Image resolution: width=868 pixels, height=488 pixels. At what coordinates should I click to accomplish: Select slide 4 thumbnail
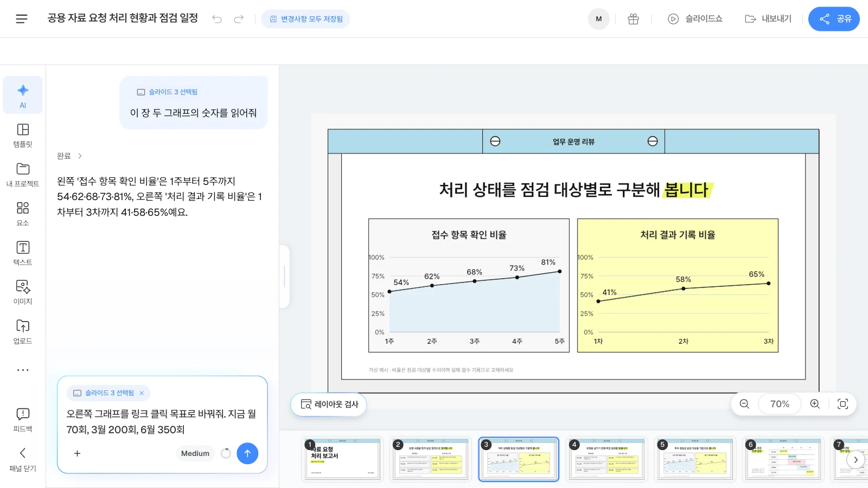[607, 459]
